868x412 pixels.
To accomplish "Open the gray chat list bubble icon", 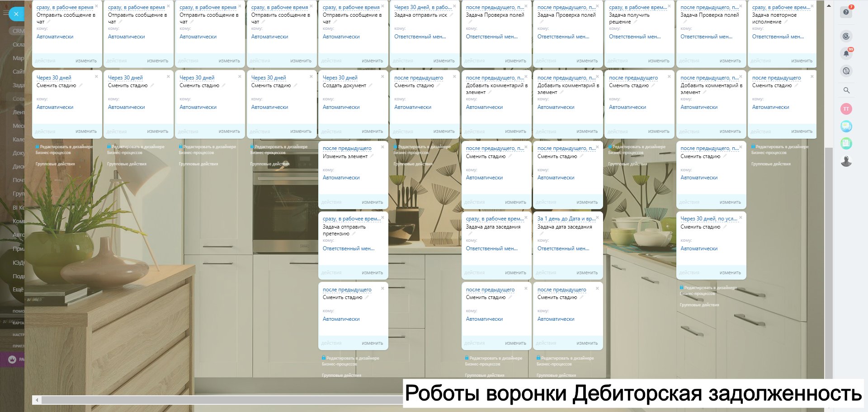I will 846,71.
